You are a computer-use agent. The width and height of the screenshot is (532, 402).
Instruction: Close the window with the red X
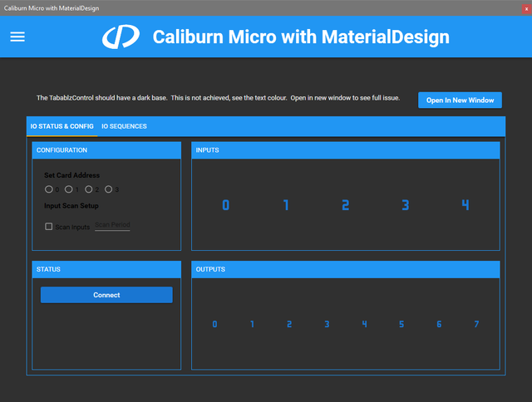pos(526,9)
